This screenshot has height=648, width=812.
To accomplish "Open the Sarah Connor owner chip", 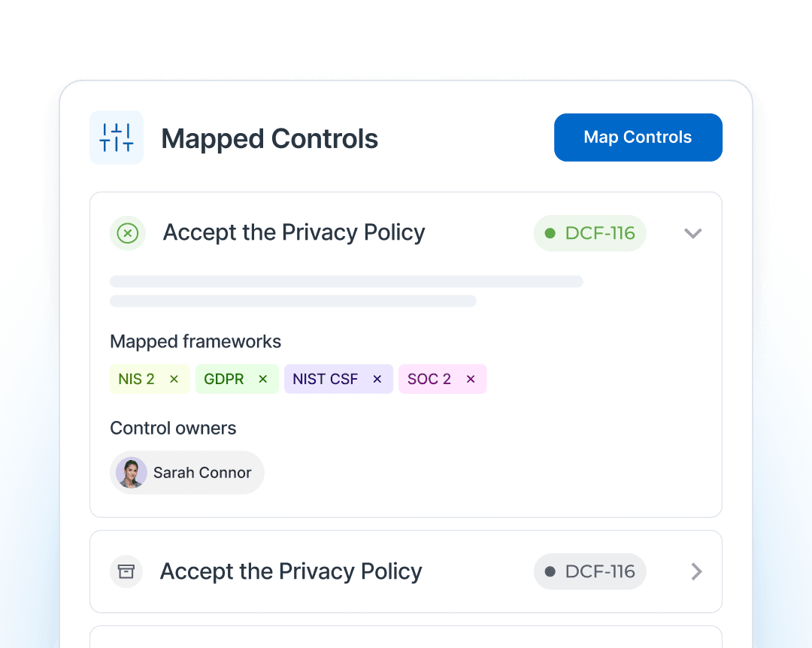I will (202, 473).
